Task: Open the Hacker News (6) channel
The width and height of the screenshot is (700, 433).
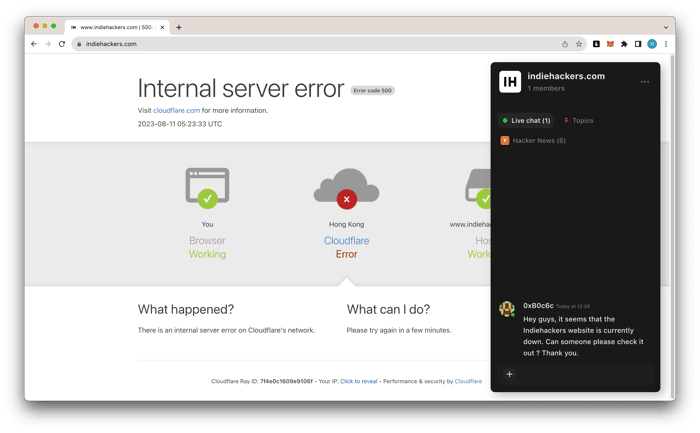Action: [533, 141]
